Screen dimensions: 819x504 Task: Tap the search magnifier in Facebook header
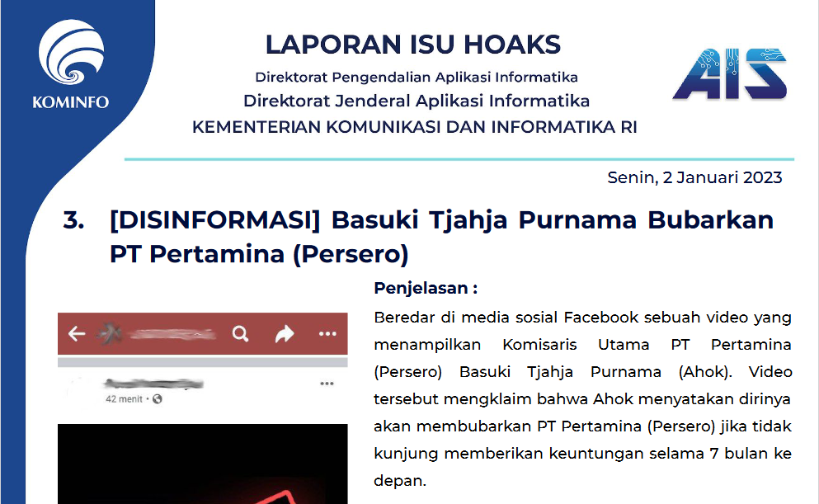(240, 334)
